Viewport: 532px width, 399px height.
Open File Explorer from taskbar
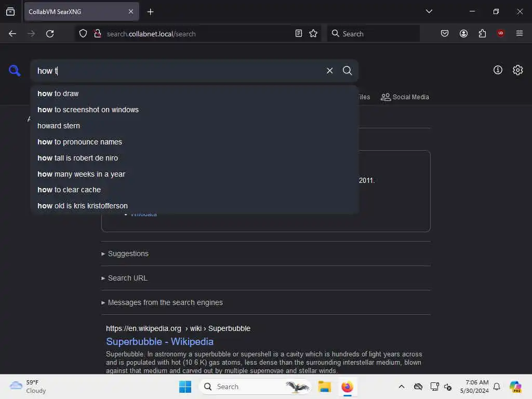[x=324, y=387]
